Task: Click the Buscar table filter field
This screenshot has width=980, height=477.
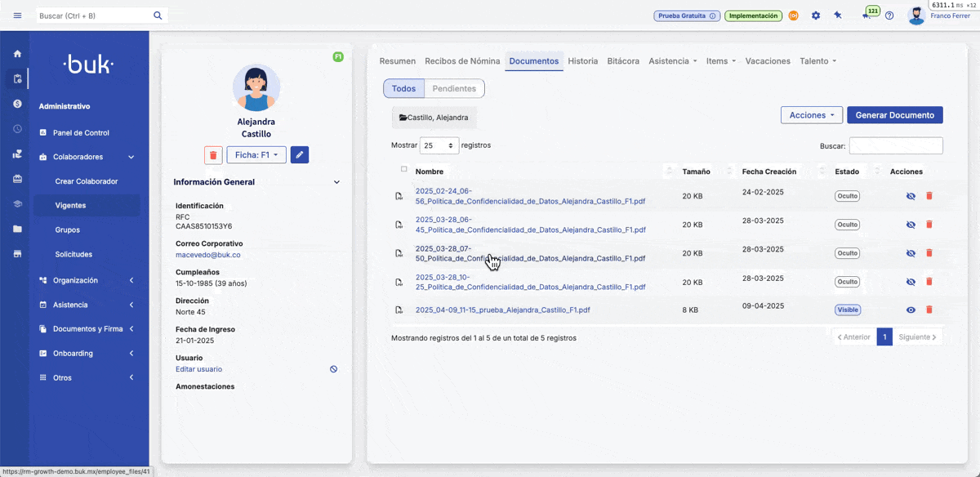Action: (x=895, y=145)
